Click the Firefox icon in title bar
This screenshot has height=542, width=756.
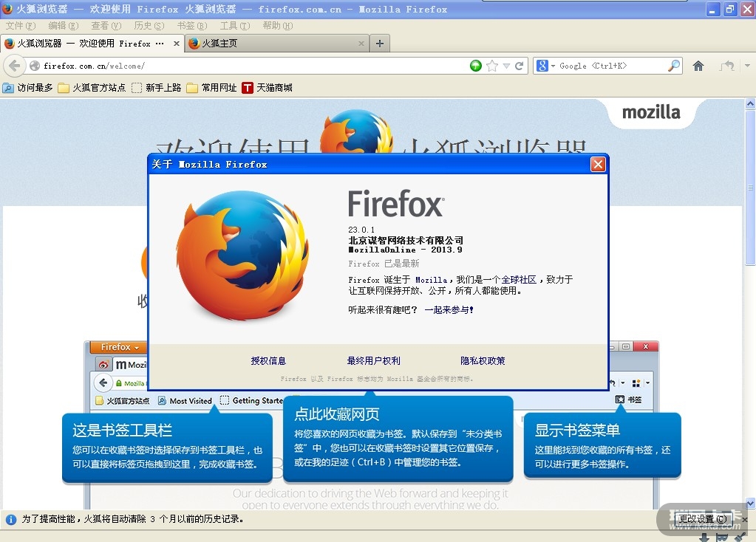[7, 9]
